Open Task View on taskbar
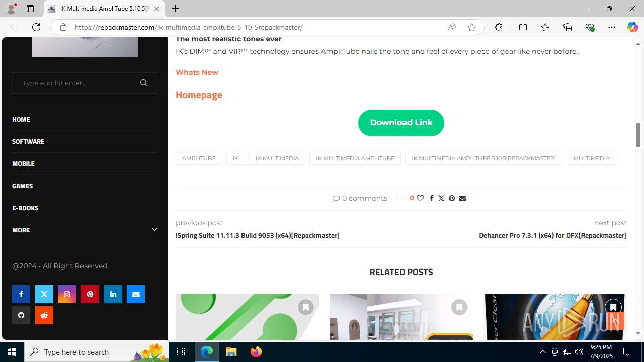Image resolution: width=644 pixels, height=362 pixels. (x=181, y=352)
